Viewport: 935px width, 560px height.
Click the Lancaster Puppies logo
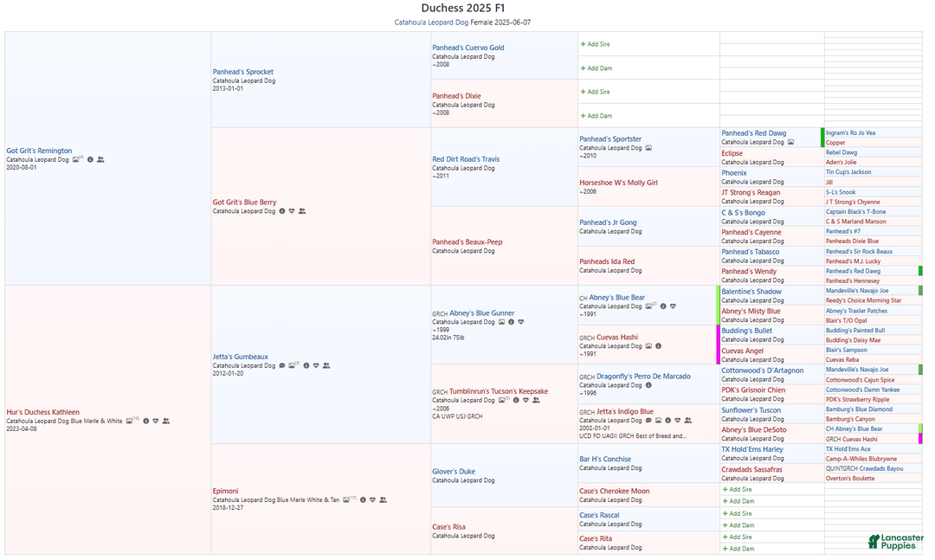(x=895, y=541)
